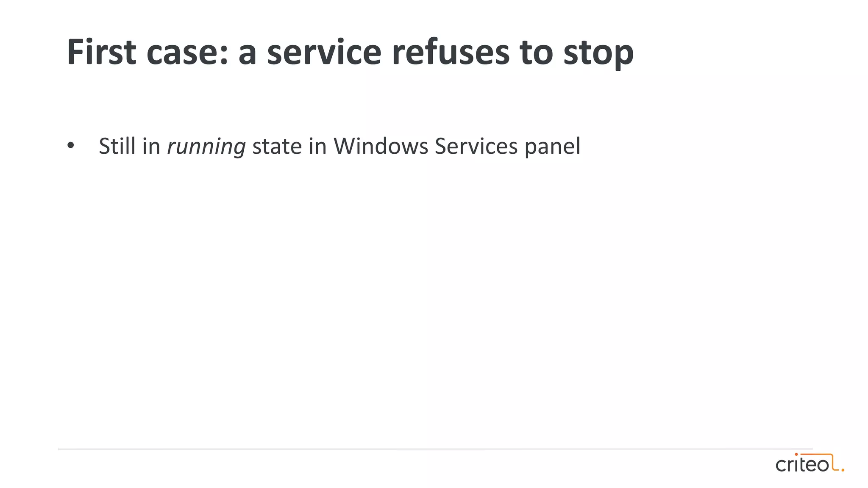Image resolution: width=868 pixels, height=488 pixels.
Task: Click the orange dot above the logo's letter i
Action: (796, 455)
